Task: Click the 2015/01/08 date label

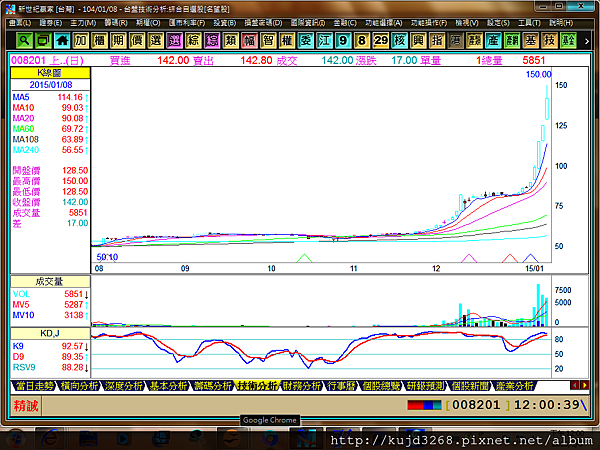Action: [51, 85]
